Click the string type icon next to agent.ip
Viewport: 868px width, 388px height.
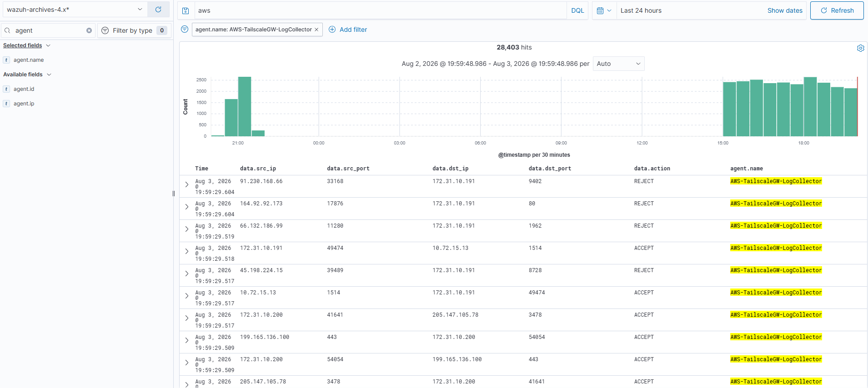[6, 104]
